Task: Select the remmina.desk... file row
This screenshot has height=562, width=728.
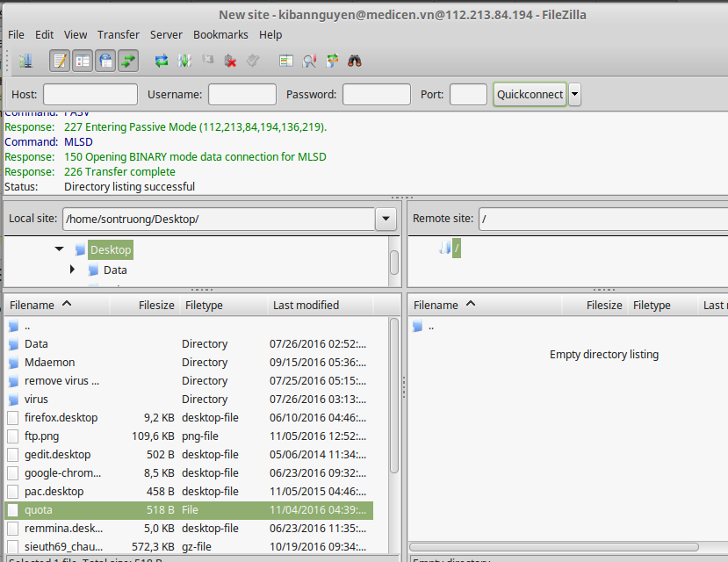Action: (x=189, y=528)
